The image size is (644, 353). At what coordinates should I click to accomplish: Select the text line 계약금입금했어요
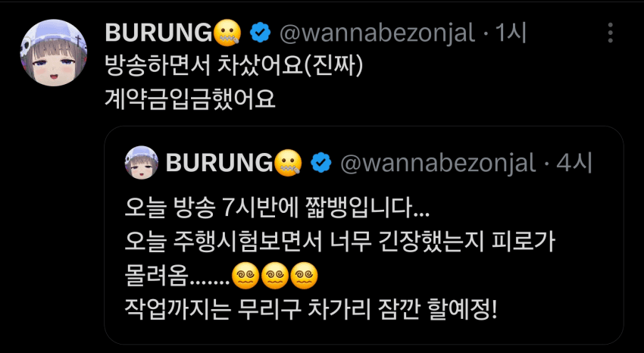click(x=189, y=98)
